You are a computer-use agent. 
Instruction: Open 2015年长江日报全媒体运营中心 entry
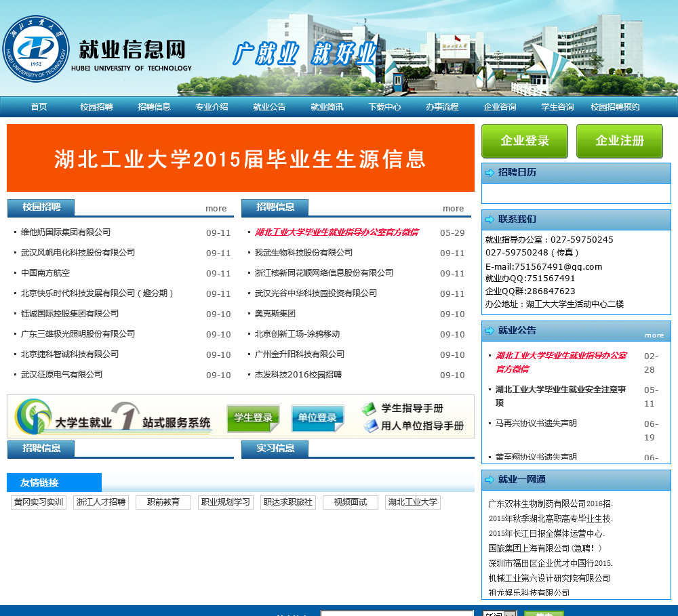(x=546, y=533)
